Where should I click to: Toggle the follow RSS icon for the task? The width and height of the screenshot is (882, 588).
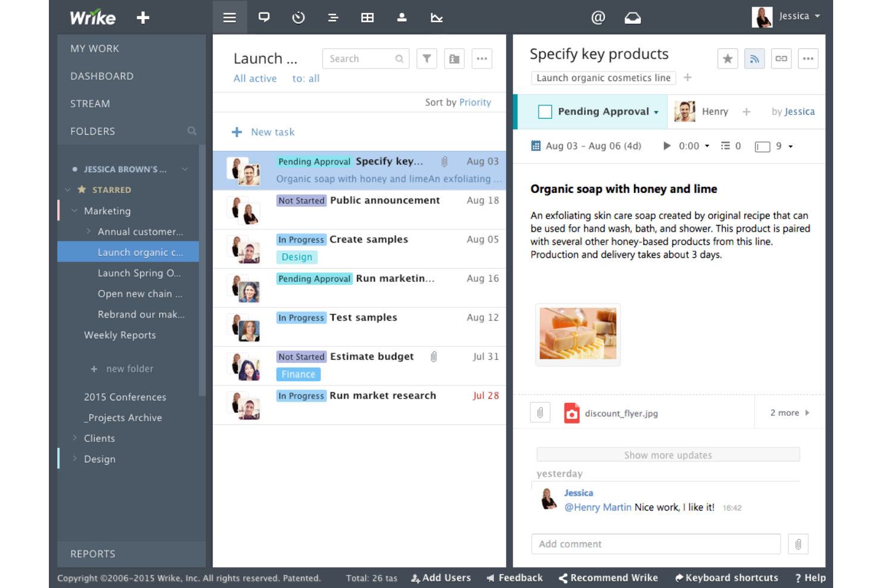(754, 58)
